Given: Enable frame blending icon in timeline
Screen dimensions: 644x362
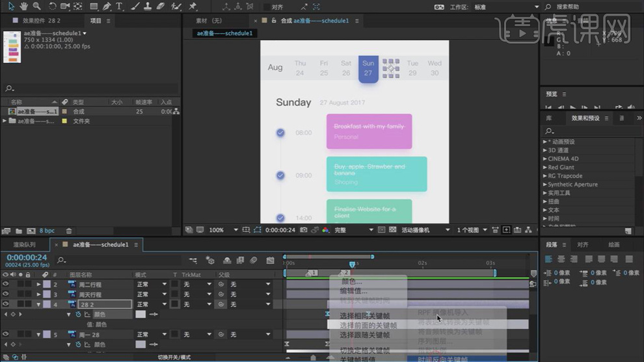Looking at the screenshot, I should (240, 260).
